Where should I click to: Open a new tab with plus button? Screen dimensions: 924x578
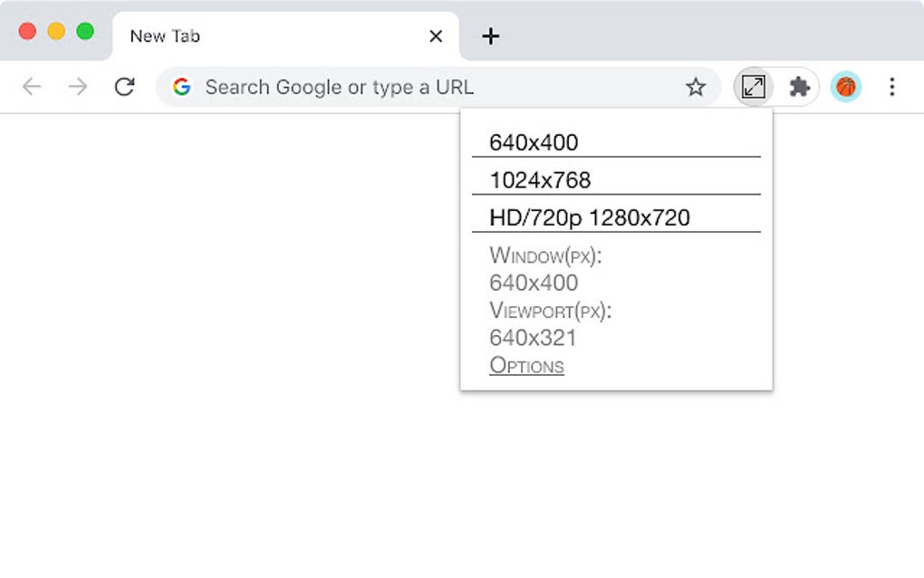click(x=490, y=36)
